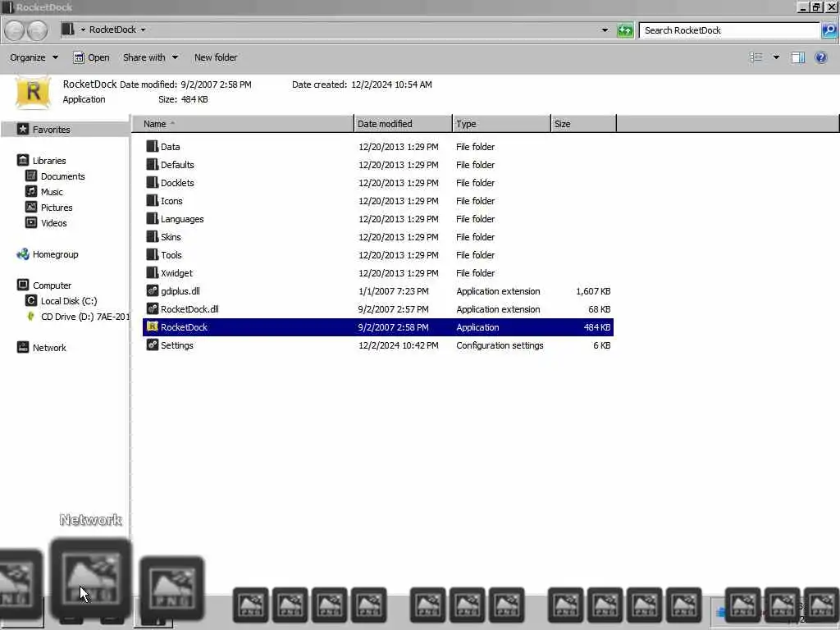Sort by the Date modified column header

[403, 124]
